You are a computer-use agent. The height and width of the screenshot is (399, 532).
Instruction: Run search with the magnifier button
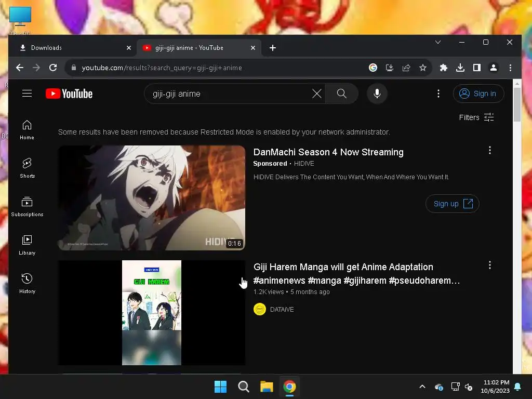pyautogui.click(x=342, y=94)
